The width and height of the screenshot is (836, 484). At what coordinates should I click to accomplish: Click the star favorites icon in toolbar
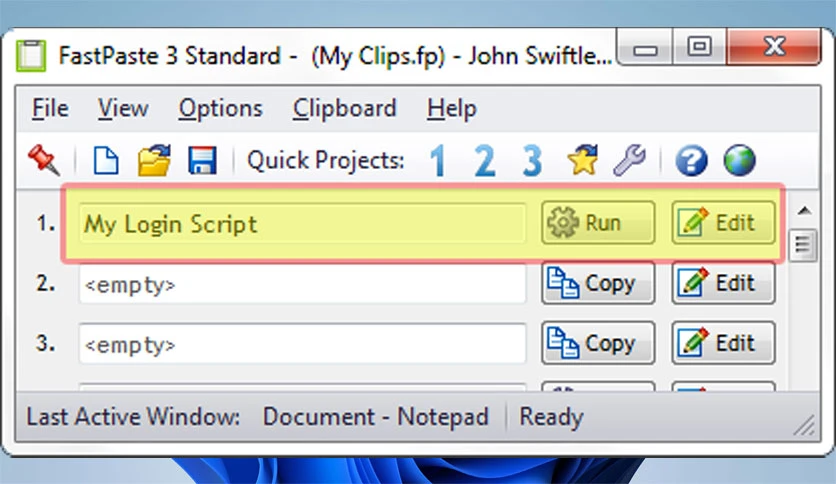point(583,159)
